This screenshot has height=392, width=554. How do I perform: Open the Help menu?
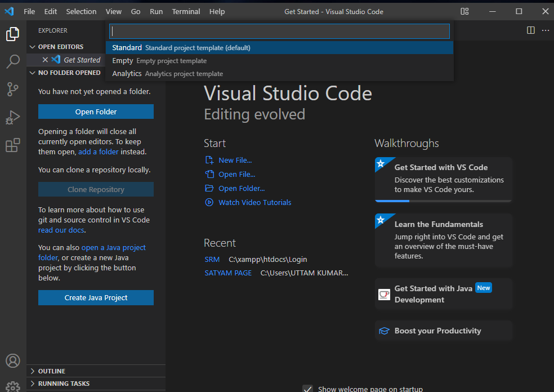pyautogui.click(x=217, y=12)
